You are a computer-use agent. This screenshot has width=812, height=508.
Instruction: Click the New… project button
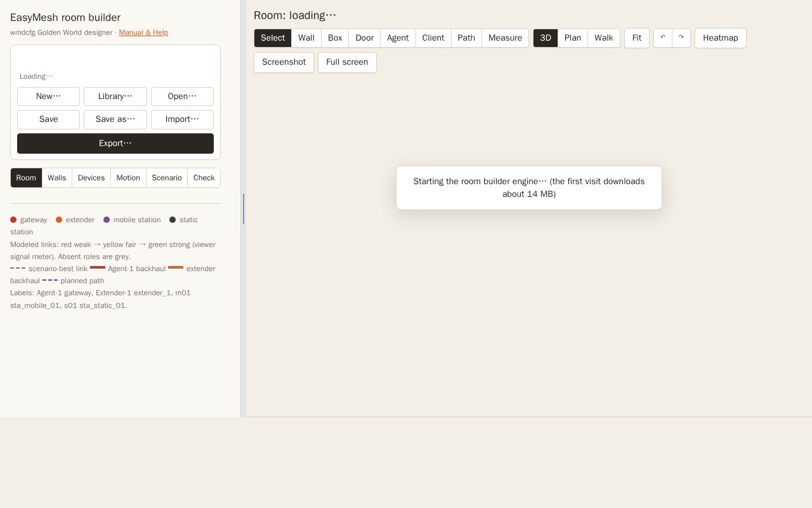click(x=48, y=97)
